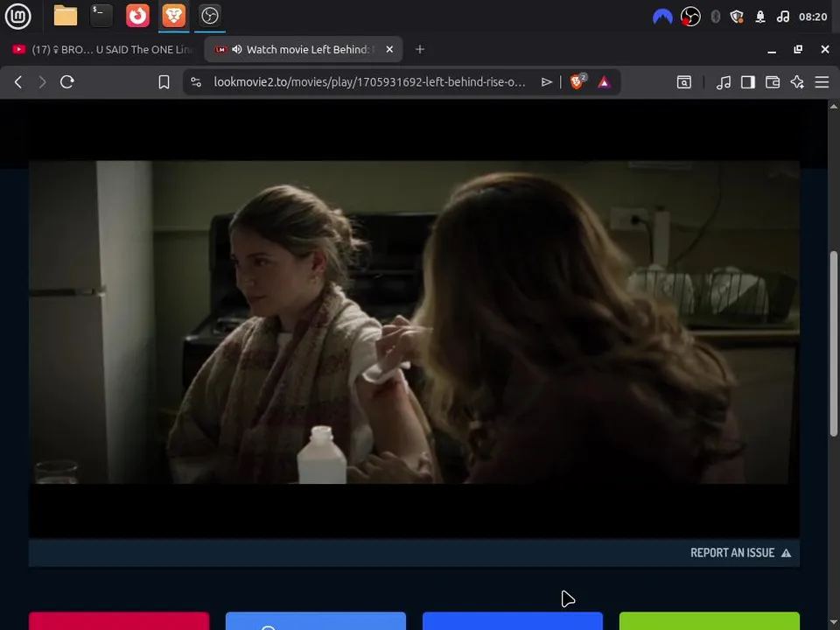Screen dimensions: 840x630
Task: Open the Leo AI sparkle icon
Action: coord(797,82)
